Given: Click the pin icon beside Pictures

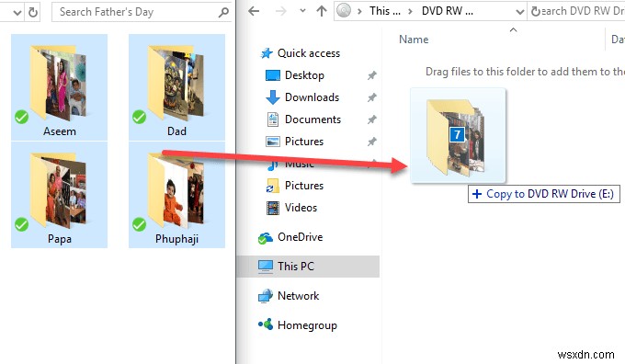Looking at the screenshot, I should point(371,142).
